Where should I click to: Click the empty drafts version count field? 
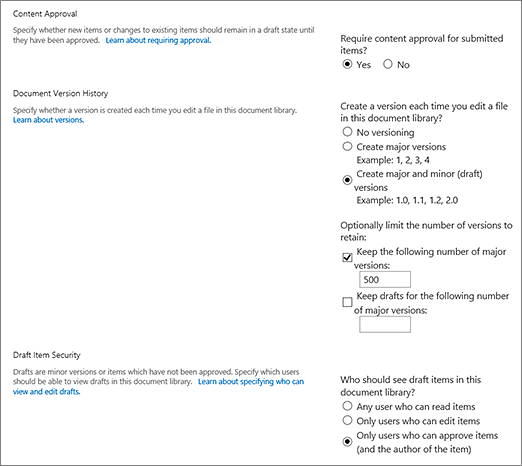click(385, 324)
